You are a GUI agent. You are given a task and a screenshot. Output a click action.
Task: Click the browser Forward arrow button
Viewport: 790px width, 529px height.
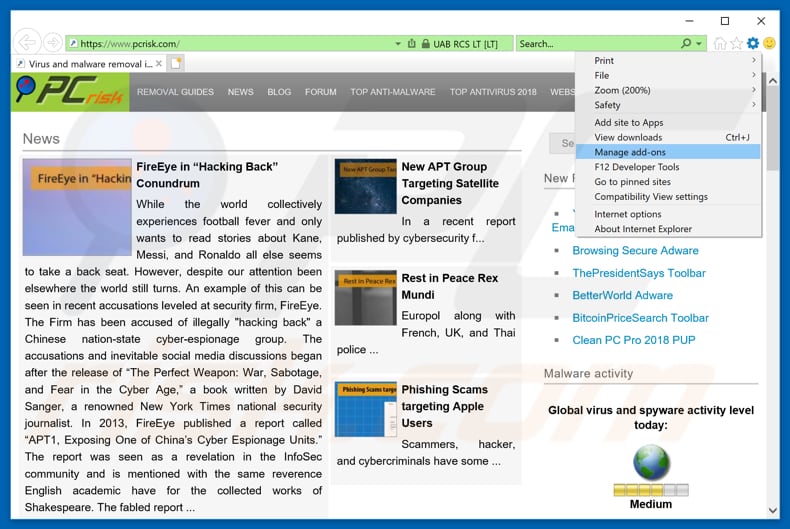(x=53, y=43)
